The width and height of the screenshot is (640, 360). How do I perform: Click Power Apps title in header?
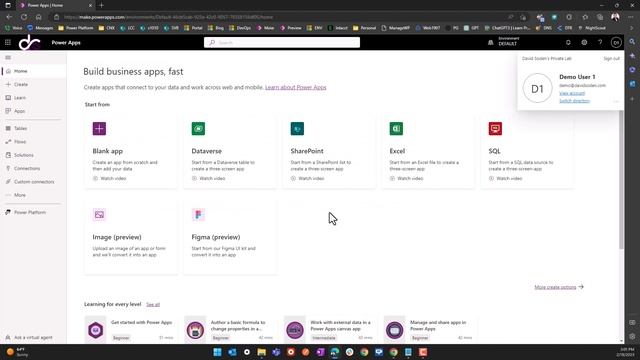click(66, 42)
